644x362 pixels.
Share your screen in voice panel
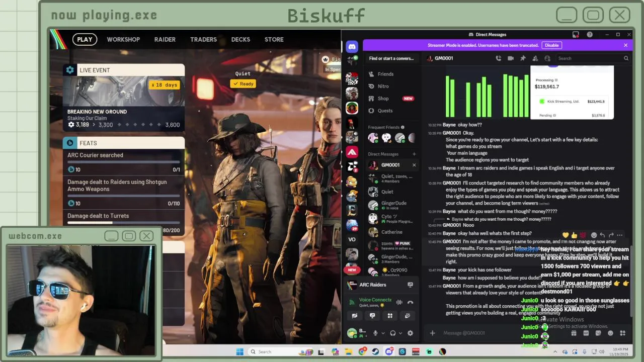pos(372,316)
